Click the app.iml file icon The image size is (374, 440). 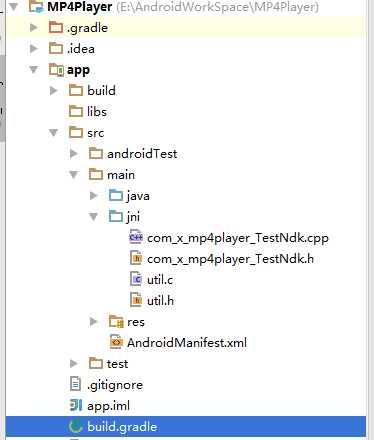75,405
